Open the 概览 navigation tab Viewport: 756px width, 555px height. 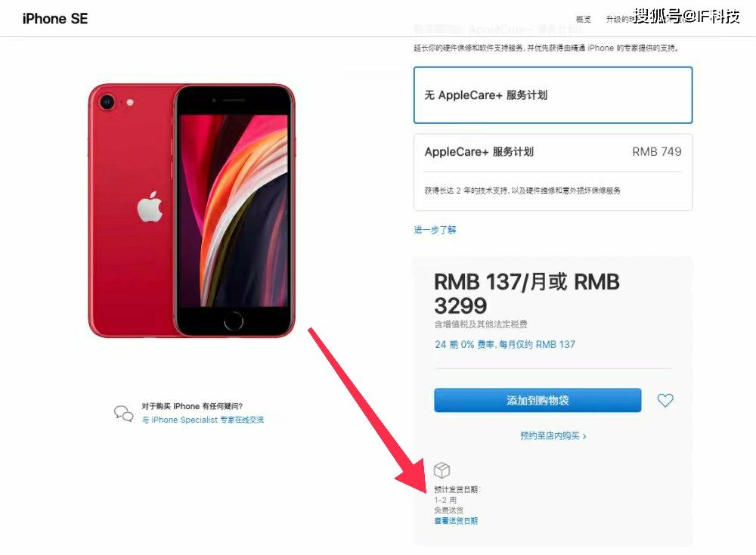pyautogui.click(x=584, y=20)
